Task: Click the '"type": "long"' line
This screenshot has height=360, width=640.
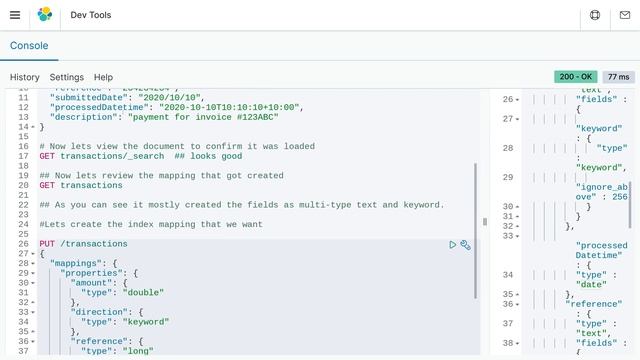Action: 117,351
